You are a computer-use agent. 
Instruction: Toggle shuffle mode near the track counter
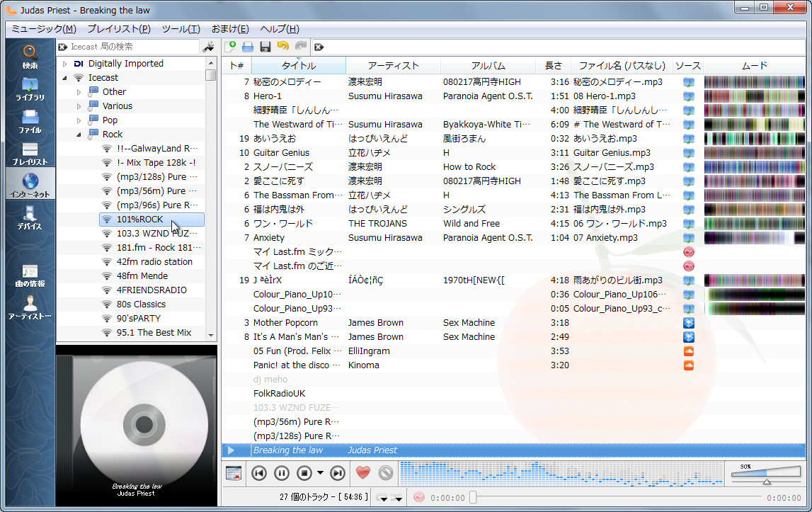398,498
